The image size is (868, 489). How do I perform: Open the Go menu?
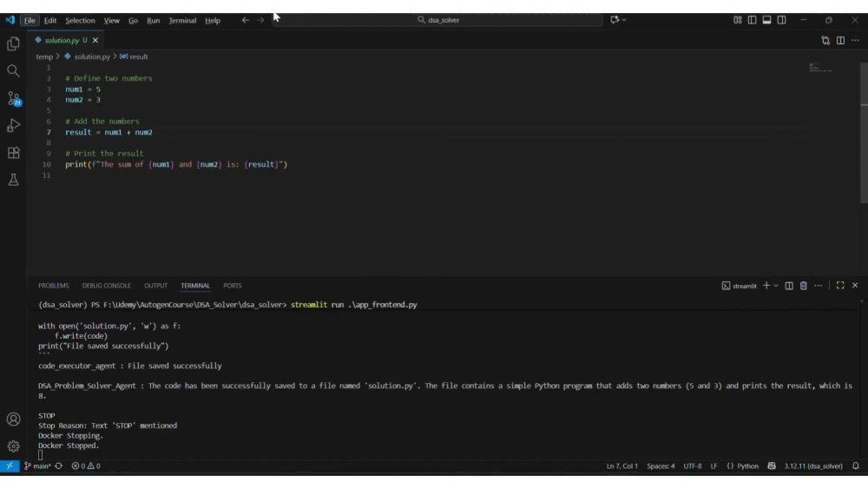click(x=133, y=21)
